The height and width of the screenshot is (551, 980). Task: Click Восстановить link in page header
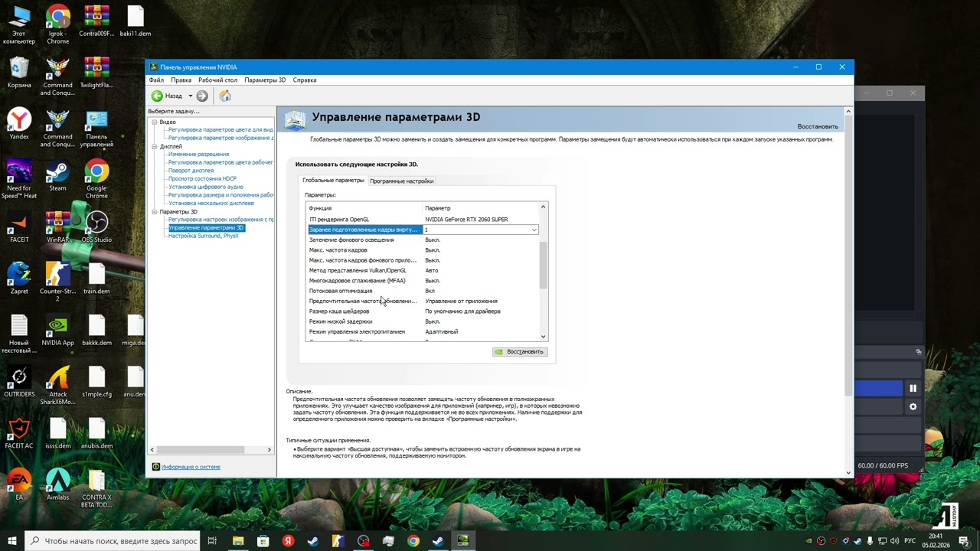[x=818, y=126]
